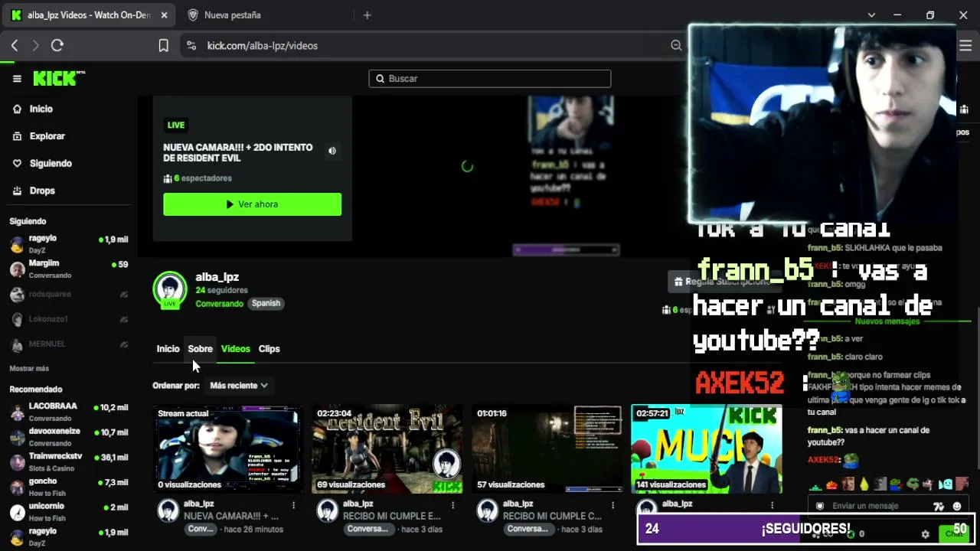Open Trainwreckstv recommended channel
980x551 pixels.
(x=69, y=461)
